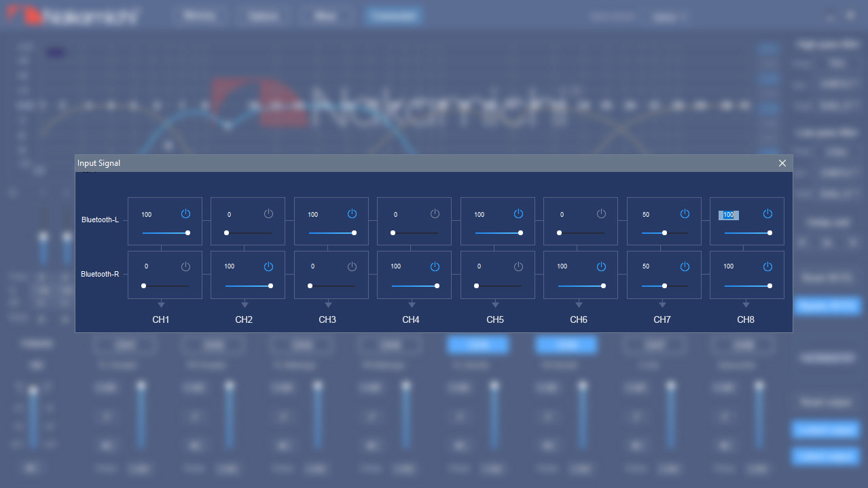Select the CH4 channel label
868x488 pixels.
411,319
